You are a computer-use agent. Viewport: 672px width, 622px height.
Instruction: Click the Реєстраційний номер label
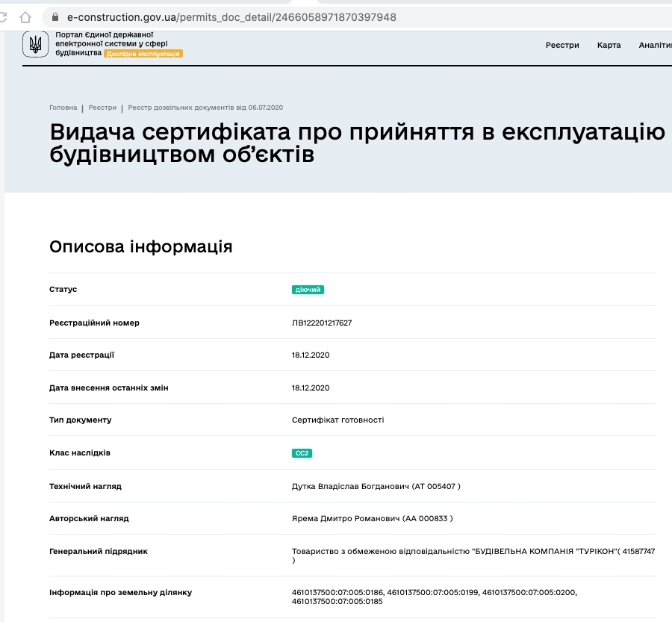94,323
